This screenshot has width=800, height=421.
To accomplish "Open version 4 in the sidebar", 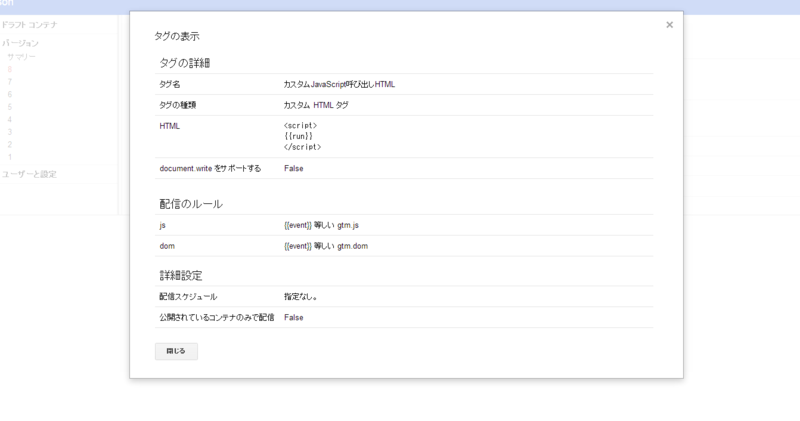I will coord(10,119).
